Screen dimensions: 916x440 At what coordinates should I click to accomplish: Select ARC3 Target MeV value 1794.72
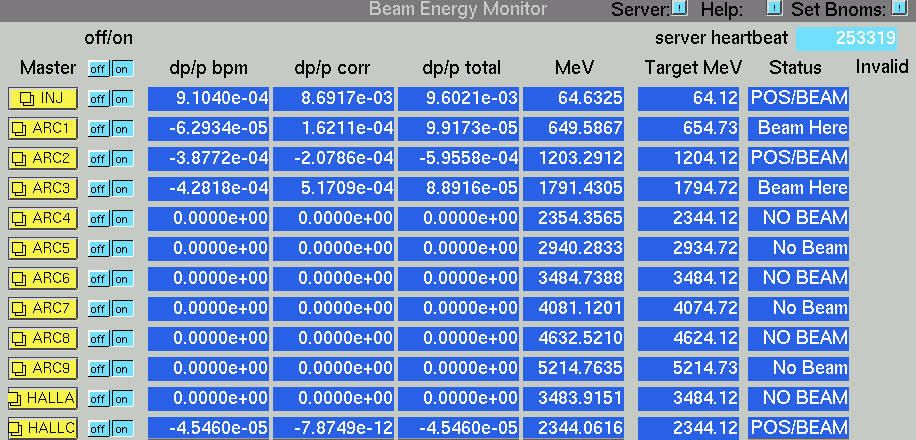689,189
